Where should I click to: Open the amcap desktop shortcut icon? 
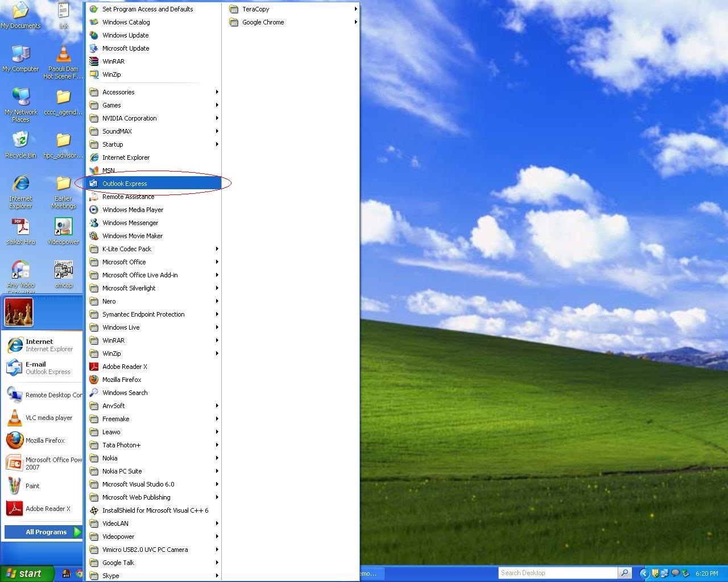[63, 269]
